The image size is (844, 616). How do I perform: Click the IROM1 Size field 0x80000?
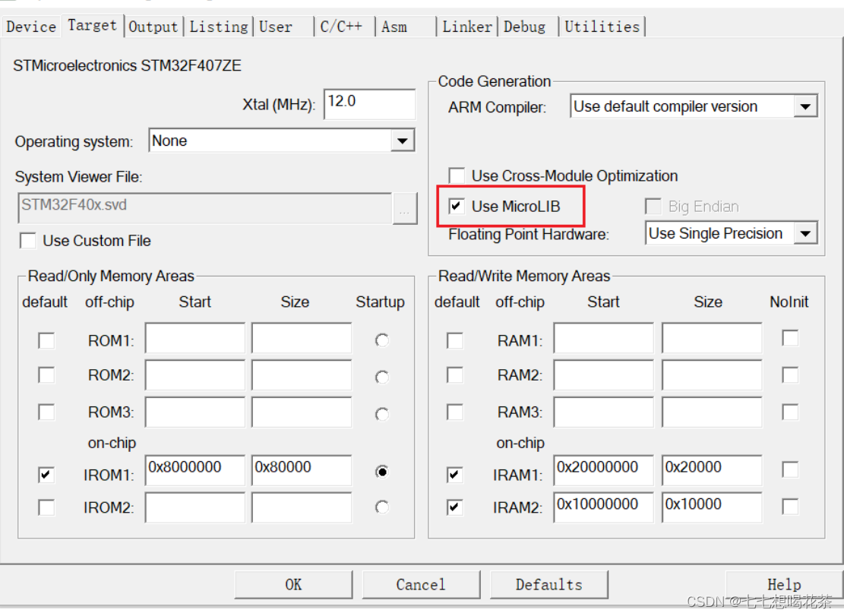(x=302, y=470)
